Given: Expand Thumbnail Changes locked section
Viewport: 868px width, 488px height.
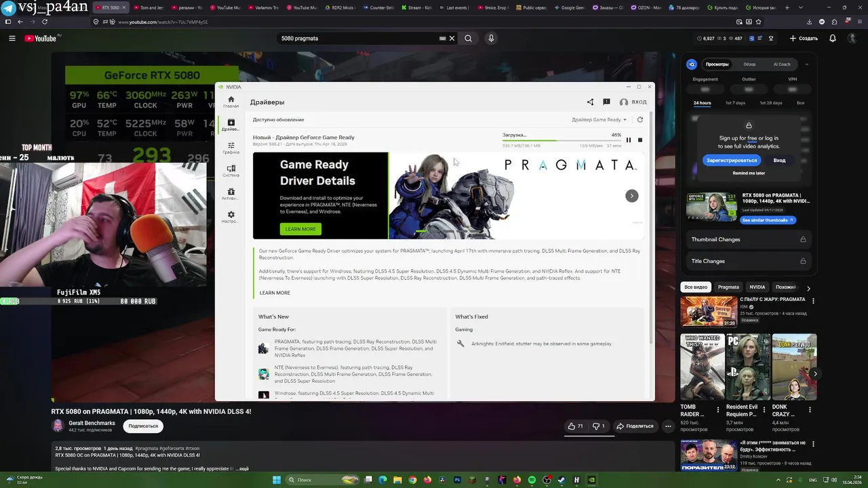Looking at the screenshot, I should coord(749,239).
